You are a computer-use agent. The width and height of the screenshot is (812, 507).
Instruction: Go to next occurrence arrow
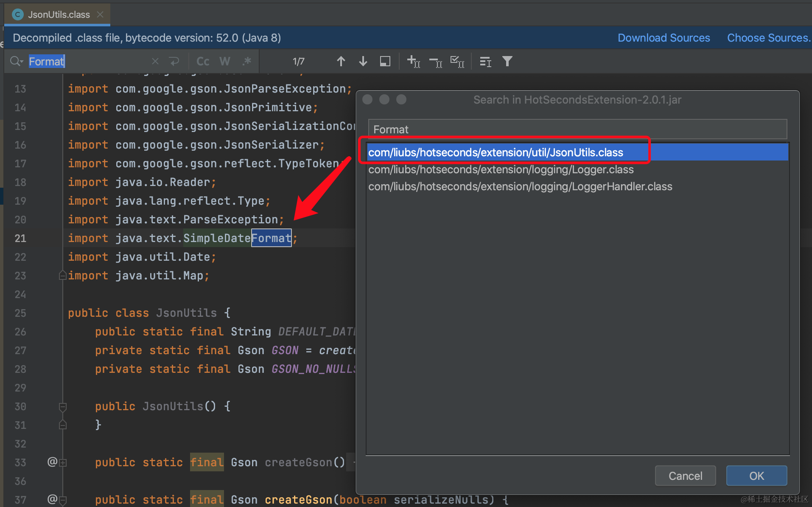363,61
